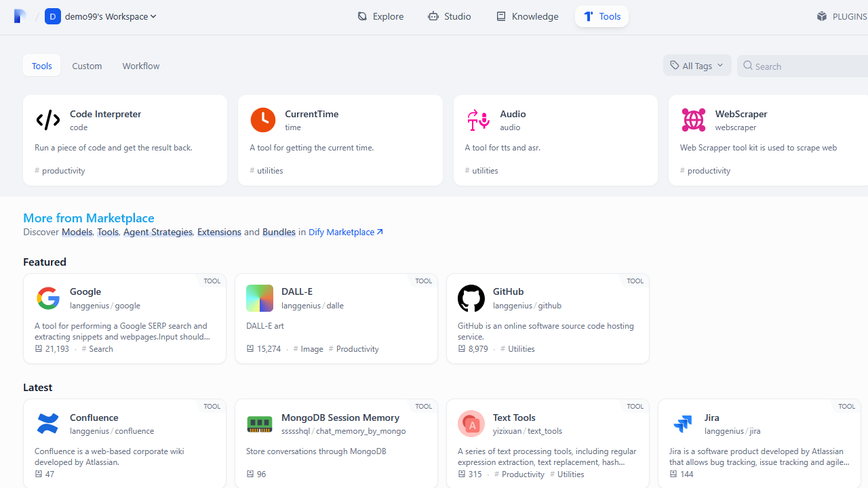This screenshot has height=488, width=868.
Task: Click the Agent Strategies link
Action: (158, 232)
